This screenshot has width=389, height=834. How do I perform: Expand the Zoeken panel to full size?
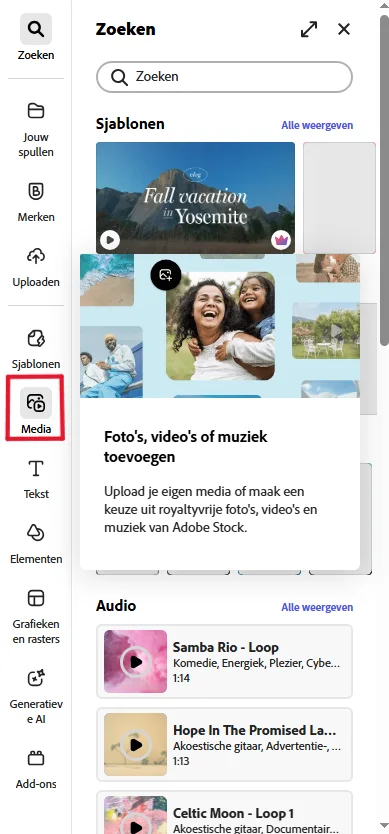click(309, 29)
